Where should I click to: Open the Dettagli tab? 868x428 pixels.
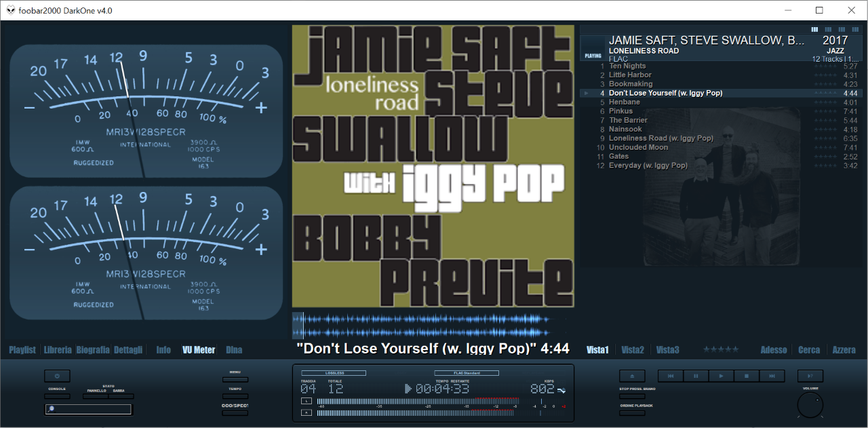[128, 350]
